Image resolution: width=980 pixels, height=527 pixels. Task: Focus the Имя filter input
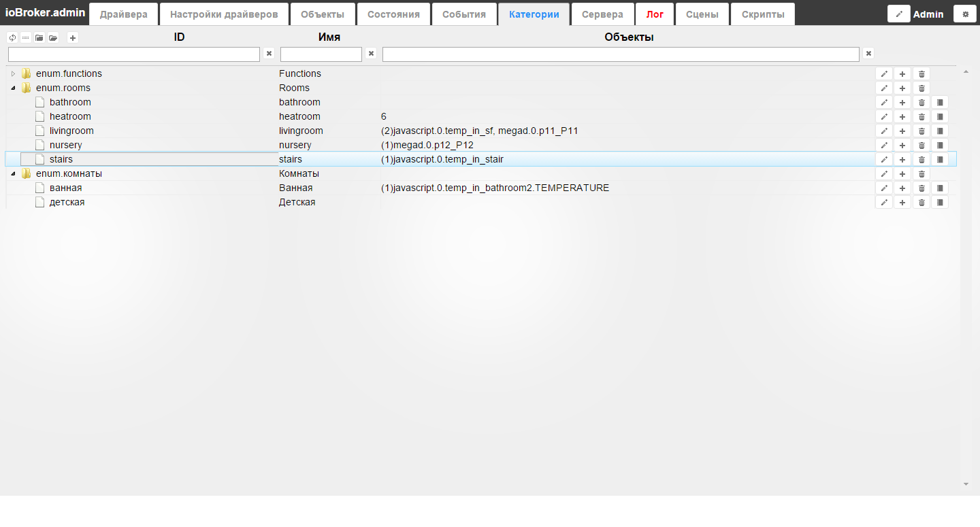pos(321,54)
